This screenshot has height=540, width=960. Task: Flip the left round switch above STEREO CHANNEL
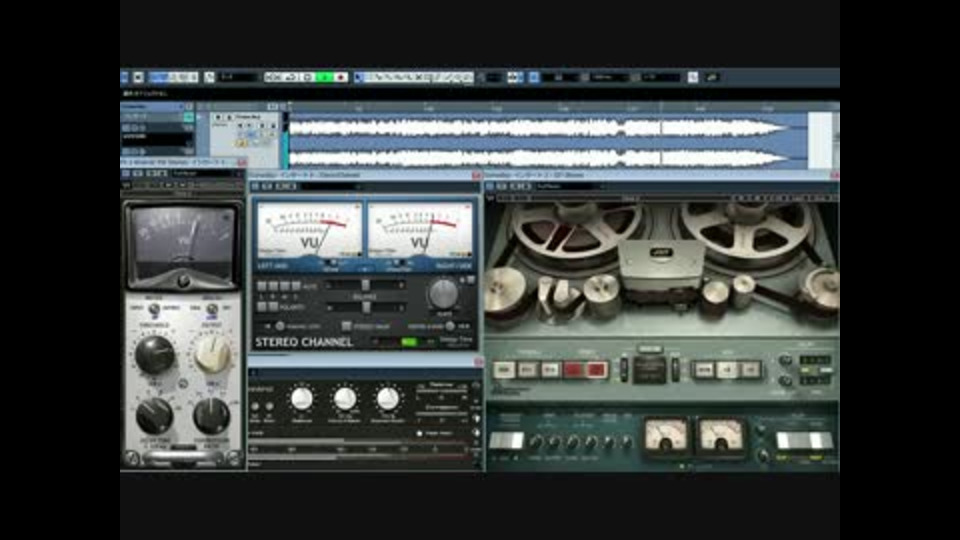pos(280,326)
